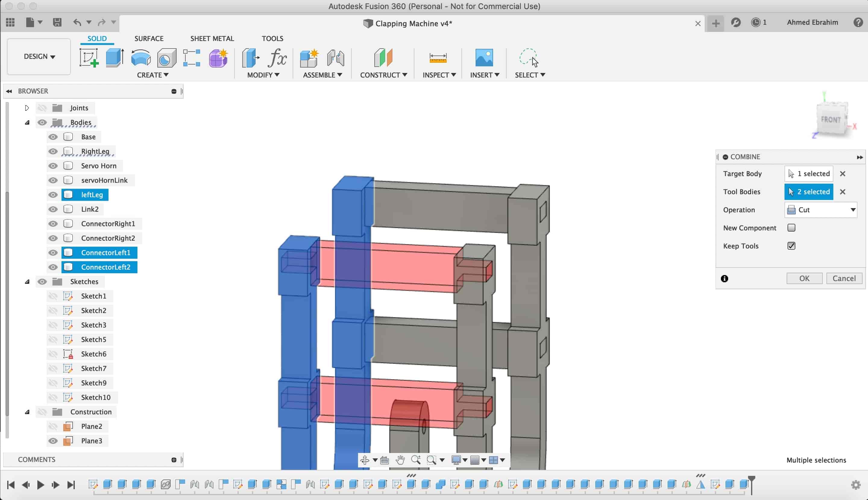Select the Revolve tool
Viewport: 868px width, 500px height.
coord(141,58)
